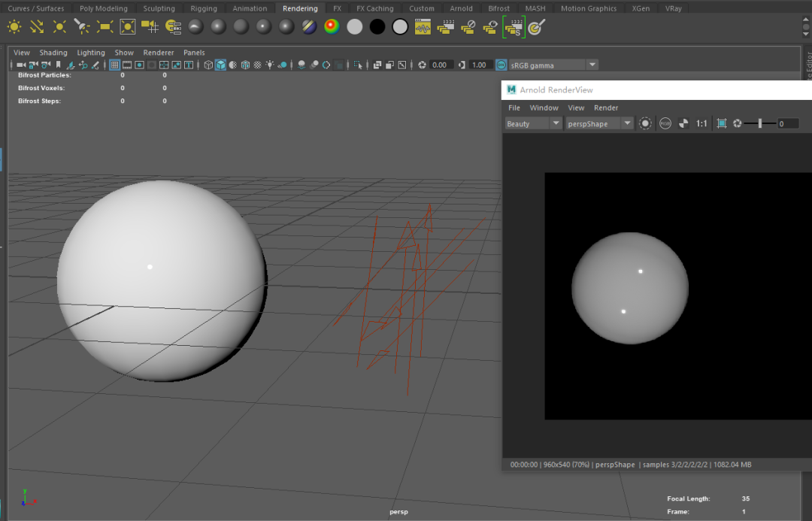812x521 pixels.
Task: Click the circular render icon in RenderView
Action: point(645,123)
